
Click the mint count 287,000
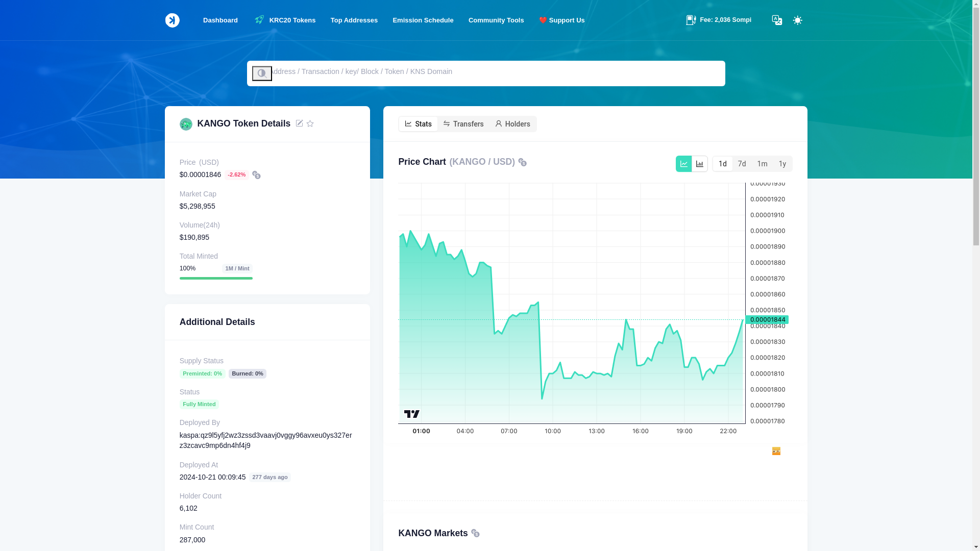(192, 540)
